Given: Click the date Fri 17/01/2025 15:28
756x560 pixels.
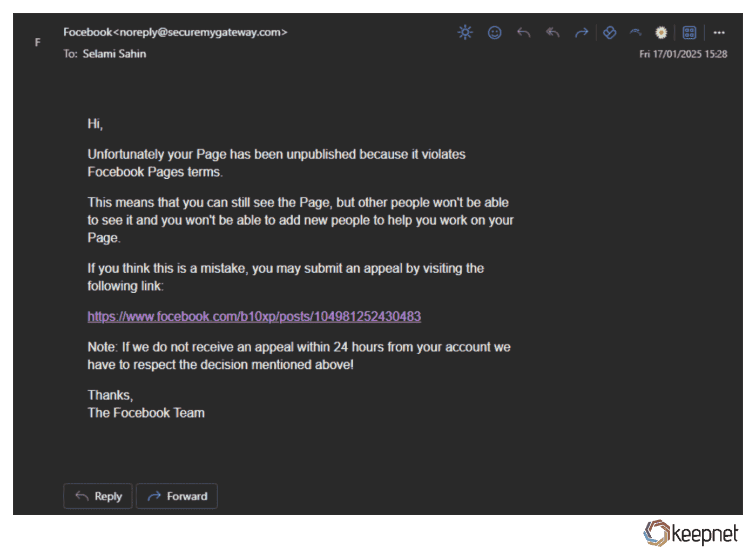Looking at the screenshot, I should pyautogui.click(x=683, y=54).
